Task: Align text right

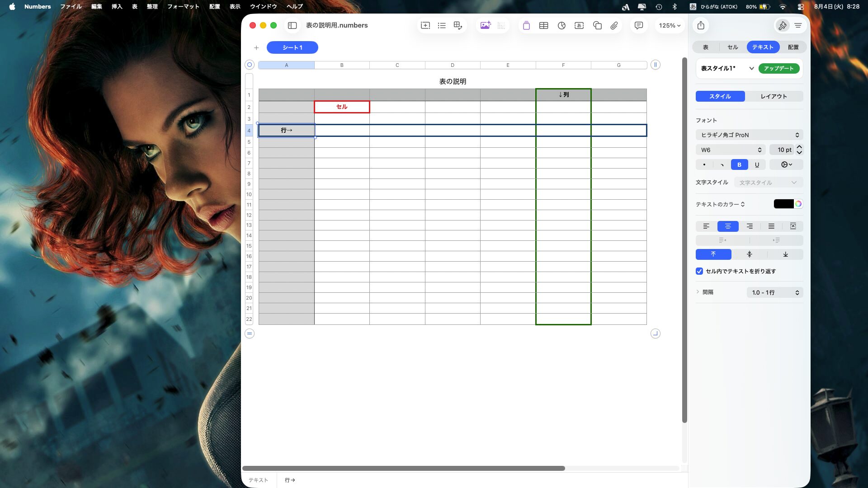Action: 750,226
